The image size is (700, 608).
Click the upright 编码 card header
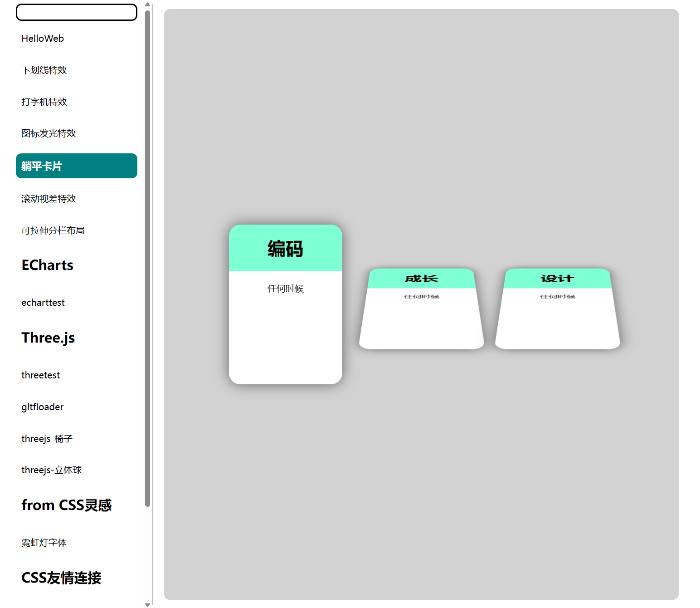point(286,248)
